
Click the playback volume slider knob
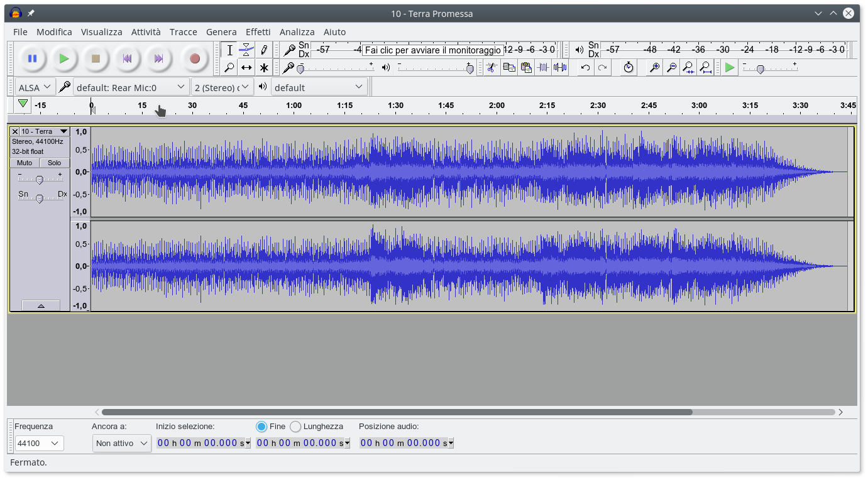(x=470, y=69)
